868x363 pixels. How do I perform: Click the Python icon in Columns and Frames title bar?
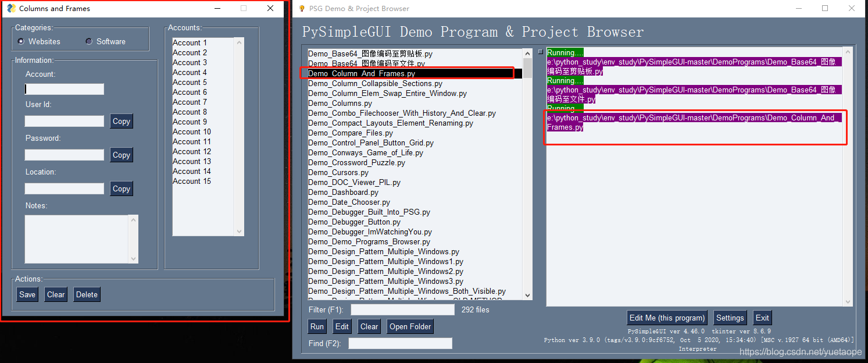pyautogui.click(x=12, y=8)
